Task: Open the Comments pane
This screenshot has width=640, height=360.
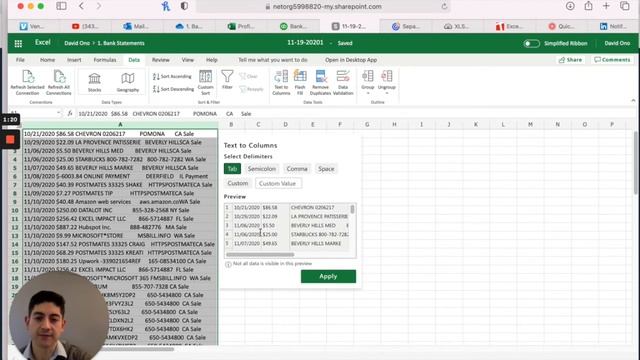Action: pyautogui.click(x=612, y=60)
